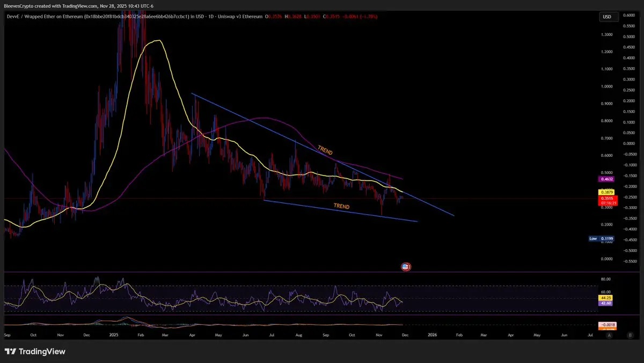Image resolution: width=644 pixels, height=363 pixels.
Task: Click the 2025 label on time axis
Action: click(x=115, y=335)
